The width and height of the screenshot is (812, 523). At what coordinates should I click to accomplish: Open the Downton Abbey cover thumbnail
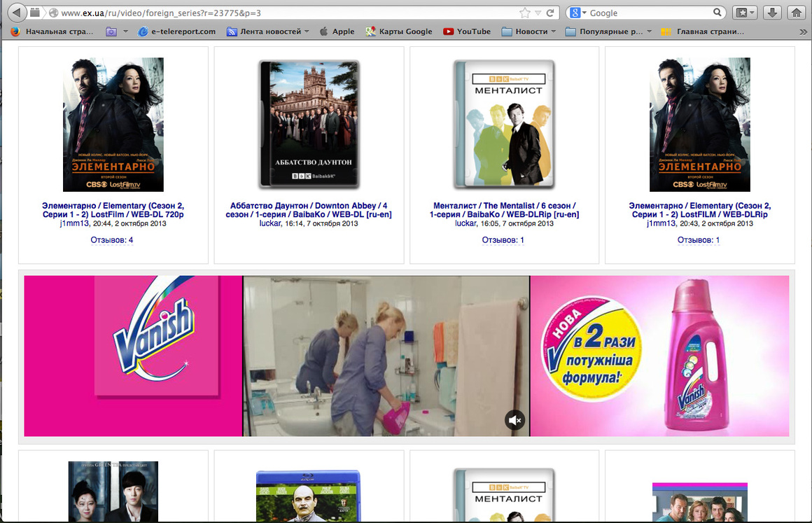coord(309,125)
